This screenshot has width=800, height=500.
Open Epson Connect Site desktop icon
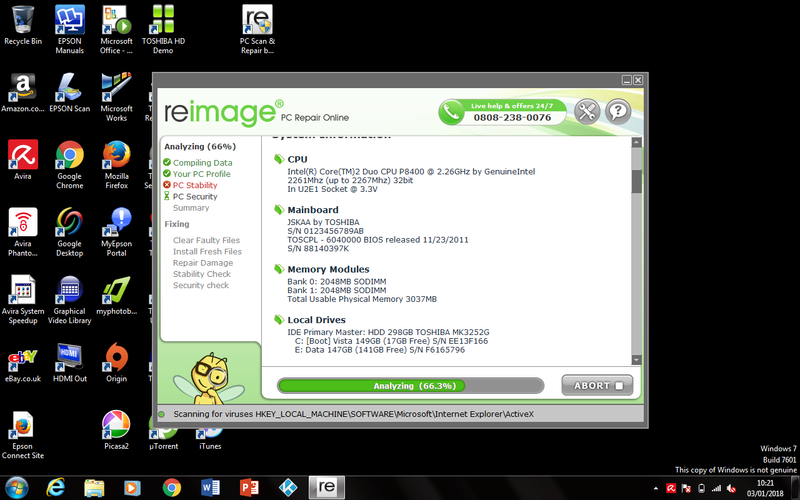pyautogui.click(x=22, y=435)
